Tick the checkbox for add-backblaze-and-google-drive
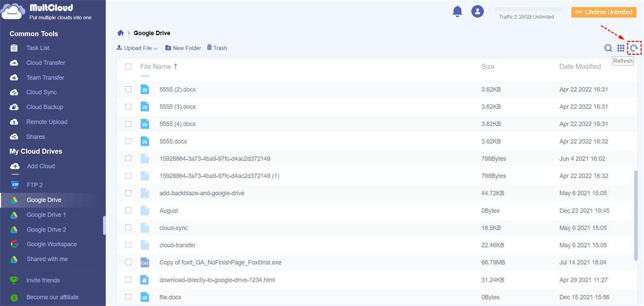Screen dimensions: 644x306 point(128,193)
